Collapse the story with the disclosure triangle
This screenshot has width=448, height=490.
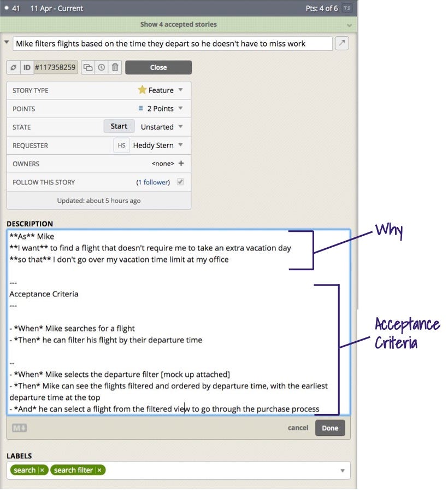pos(7,43)
